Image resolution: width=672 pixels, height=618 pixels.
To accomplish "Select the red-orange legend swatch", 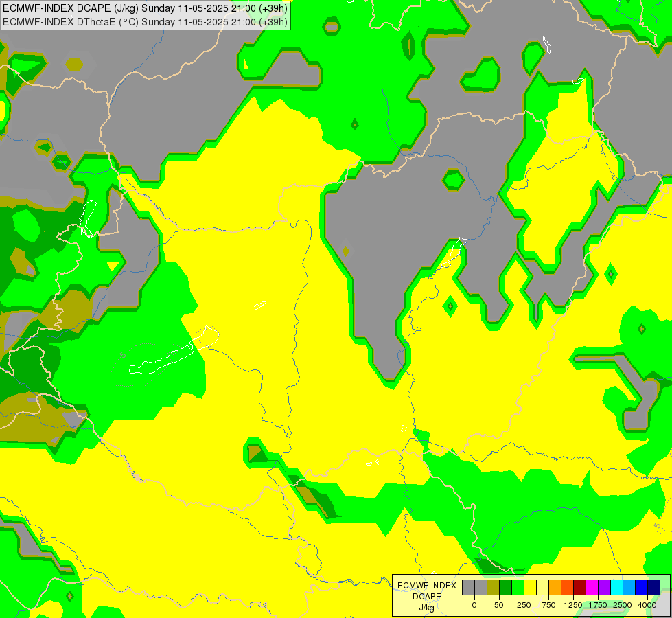I will pyautogui.click(x=568, y=587).
